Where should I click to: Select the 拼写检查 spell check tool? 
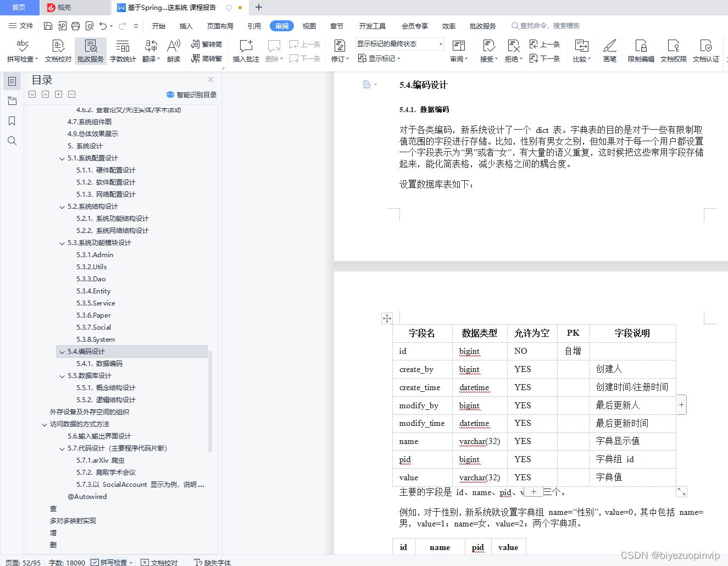click(x=22, y=51)
